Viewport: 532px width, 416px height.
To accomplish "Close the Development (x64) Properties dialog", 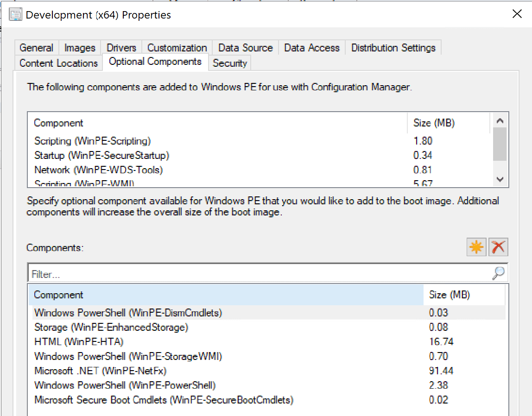I will click(x=517, y=14).
